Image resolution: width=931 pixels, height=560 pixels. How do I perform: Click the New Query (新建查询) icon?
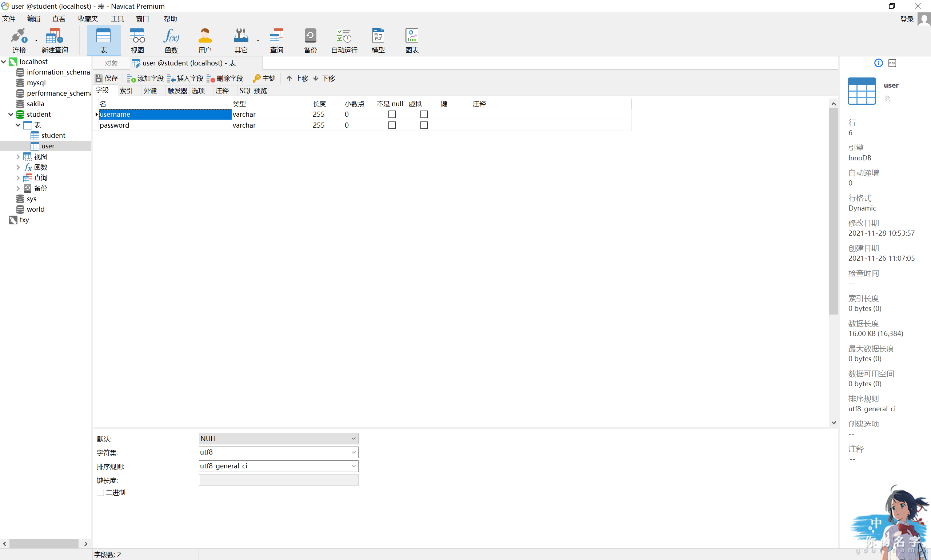tap(55, 40)
